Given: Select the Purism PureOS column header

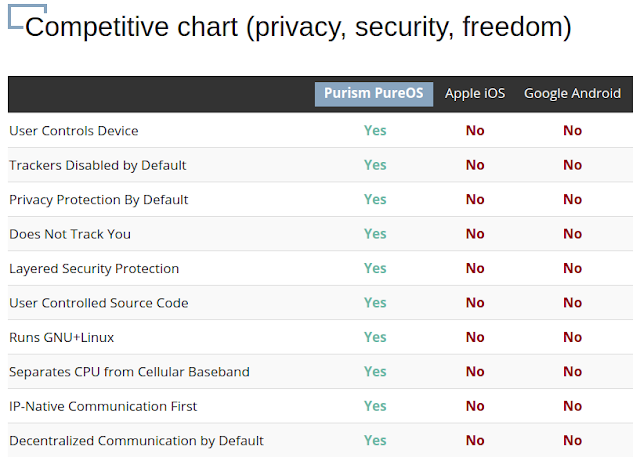Looking at the screenshot, I should (x=374, y=94).
